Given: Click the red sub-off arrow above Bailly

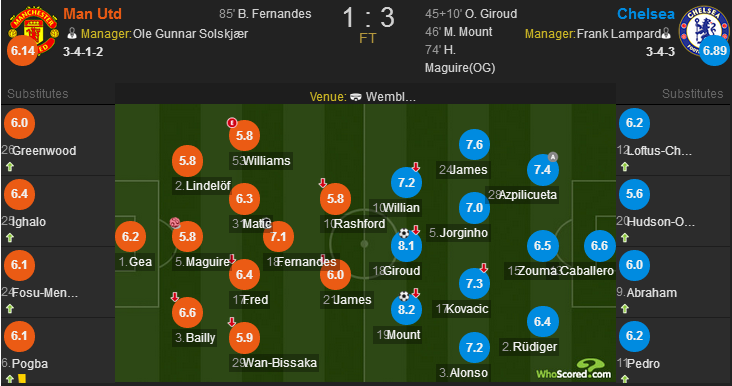Looking at the screenshot, I should pyautogui.click(x=175, y=297).
